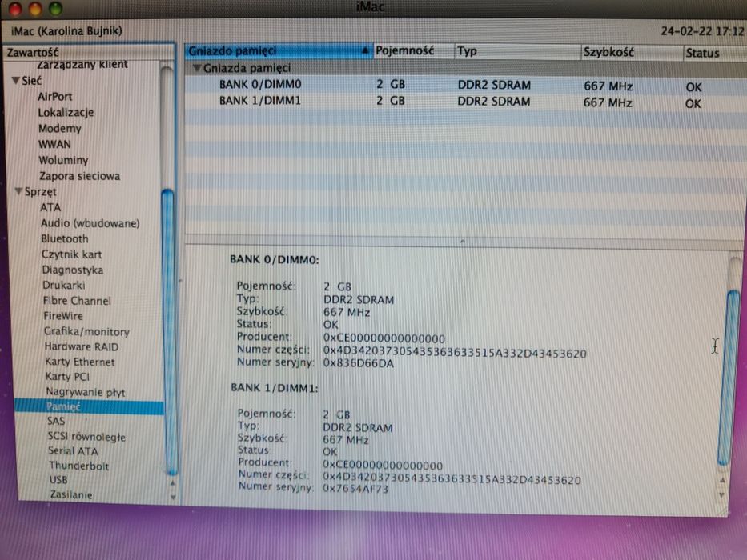This screenshot has height=560, width=747.
Task: Select Zasilanie in the sidebar
Action: pos(71,494)
